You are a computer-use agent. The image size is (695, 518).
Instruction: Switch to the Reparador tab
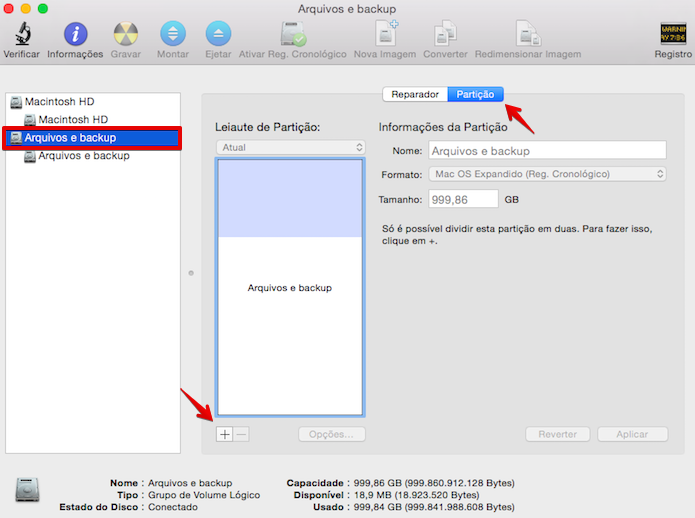point(415,94)
